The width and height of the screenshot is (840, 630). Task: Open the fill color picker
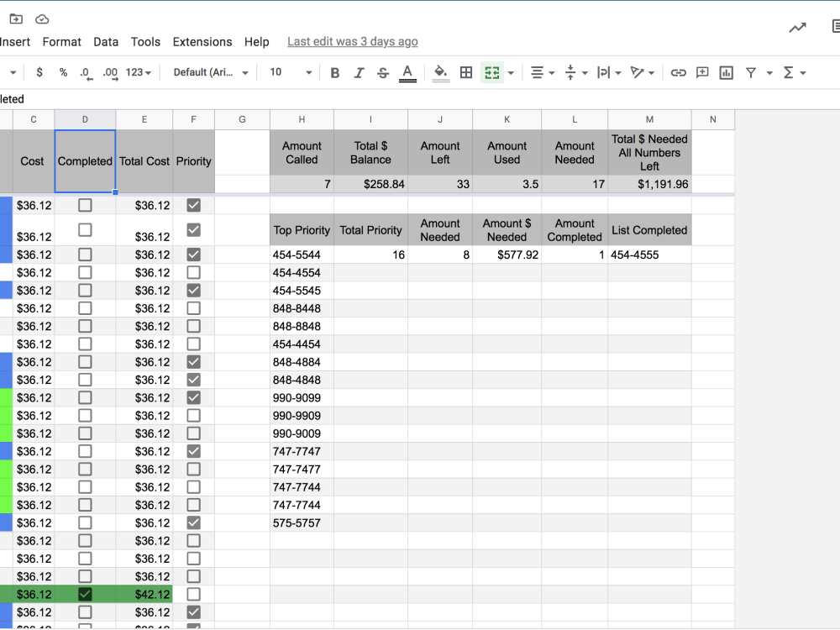[440, 72]
